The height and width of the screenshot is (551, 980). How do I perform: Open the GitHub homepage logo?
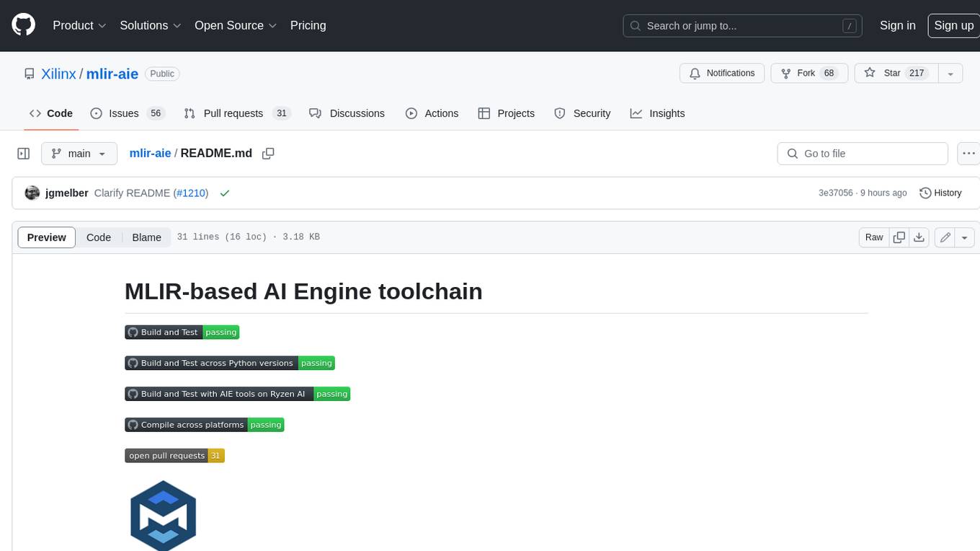pyautogui.click(x=23, y=25)
